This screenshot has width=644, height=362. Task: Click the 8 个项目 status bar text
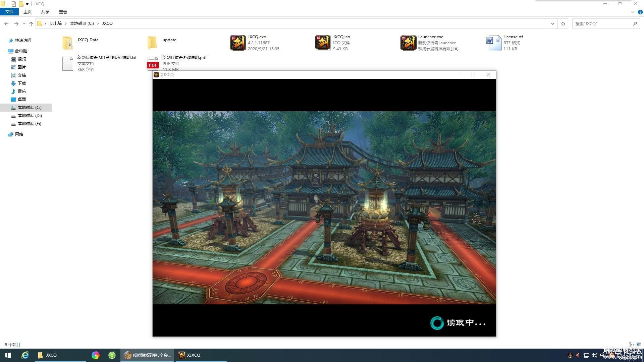(x=12, y=345)
